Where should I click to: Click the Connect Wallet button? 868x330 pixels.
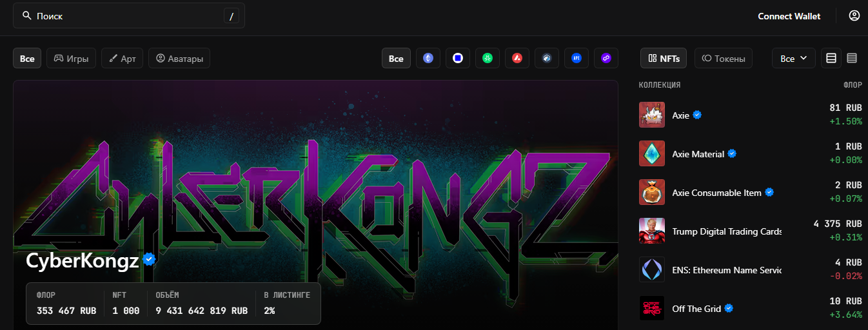[789, 16]
